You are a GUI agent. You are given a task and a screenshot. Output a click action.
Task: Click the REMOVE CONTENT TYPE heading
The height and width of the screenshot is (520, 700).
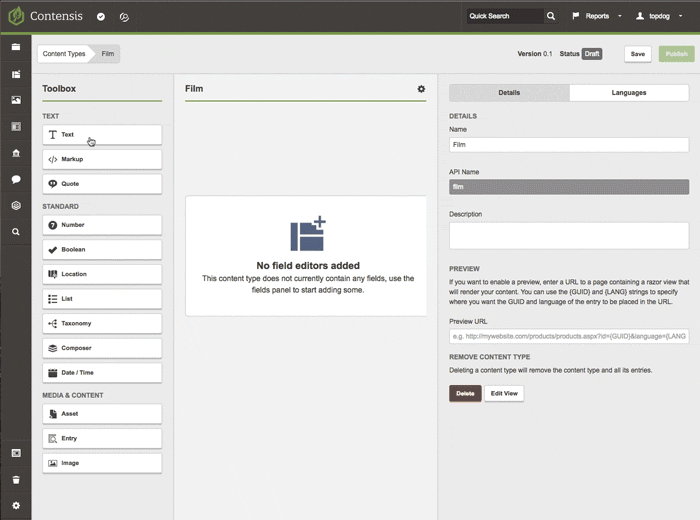(490, 357)
